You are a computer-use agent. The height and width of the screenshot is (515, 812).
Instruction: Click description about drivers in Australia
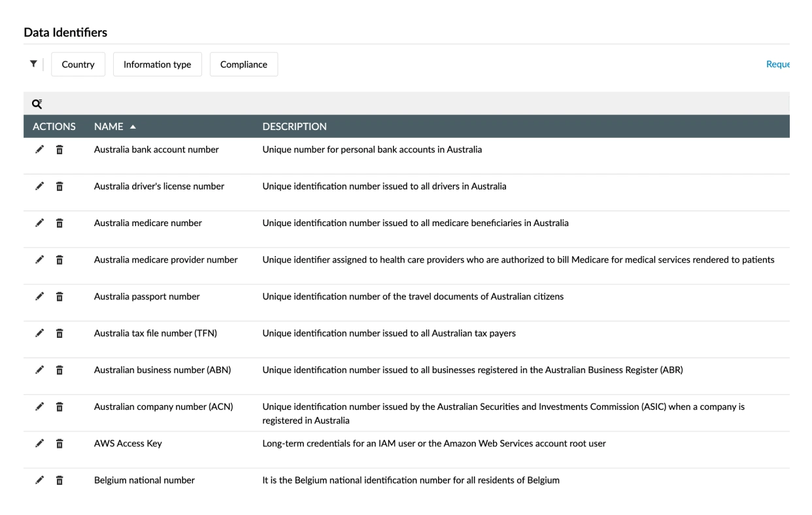(384, 186)
